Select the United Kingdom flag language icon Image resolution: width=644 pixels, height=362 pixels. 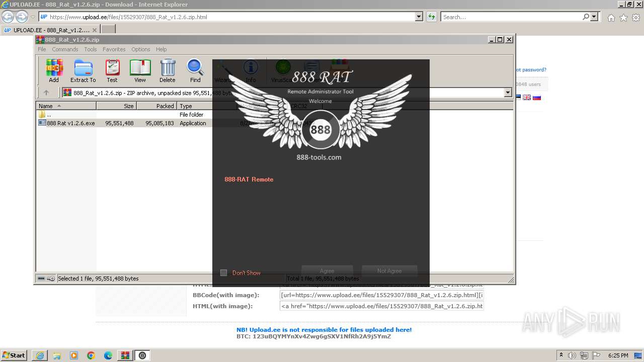pyautogui.click(x=527, y=97)
